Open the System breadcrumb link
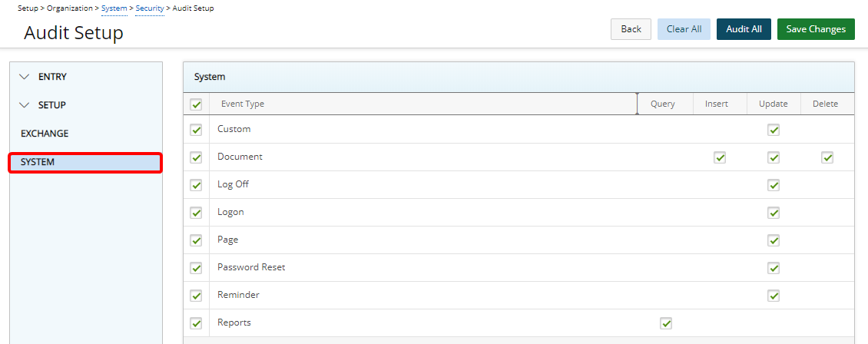This screenshot has height=344, width=868. click(x=114, y=8)
